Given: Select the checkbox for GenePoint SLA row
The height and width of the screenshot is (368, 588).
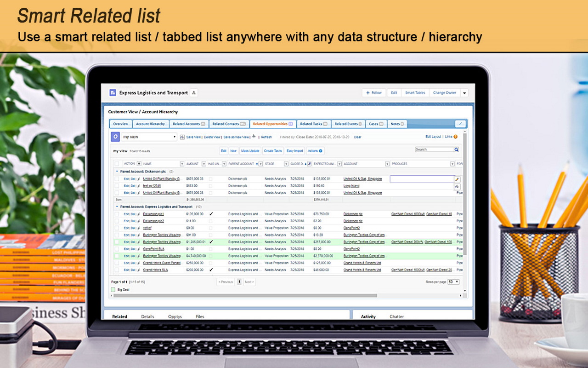Looking at the screenshot, I should (x=117, y=249).
